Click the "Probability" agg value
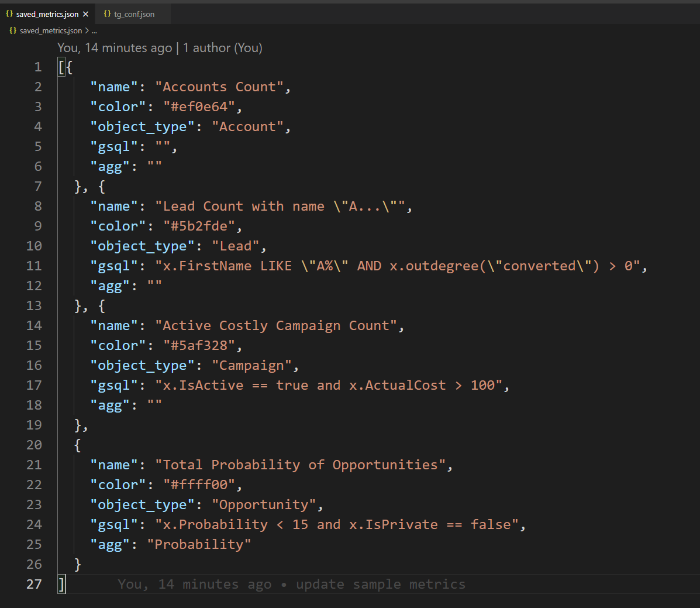Image resolution: width=700 pixels, height=608 pixels. (x=199, y=544)
